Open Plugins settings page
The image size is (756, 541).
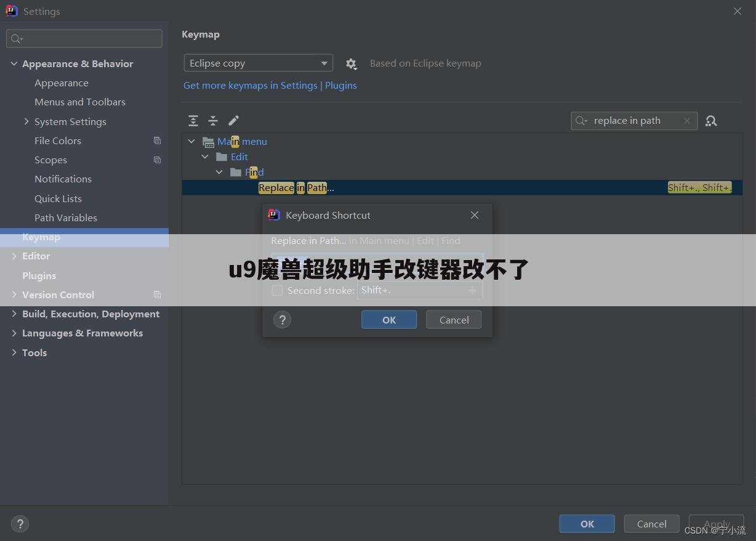tap(39, 275)
